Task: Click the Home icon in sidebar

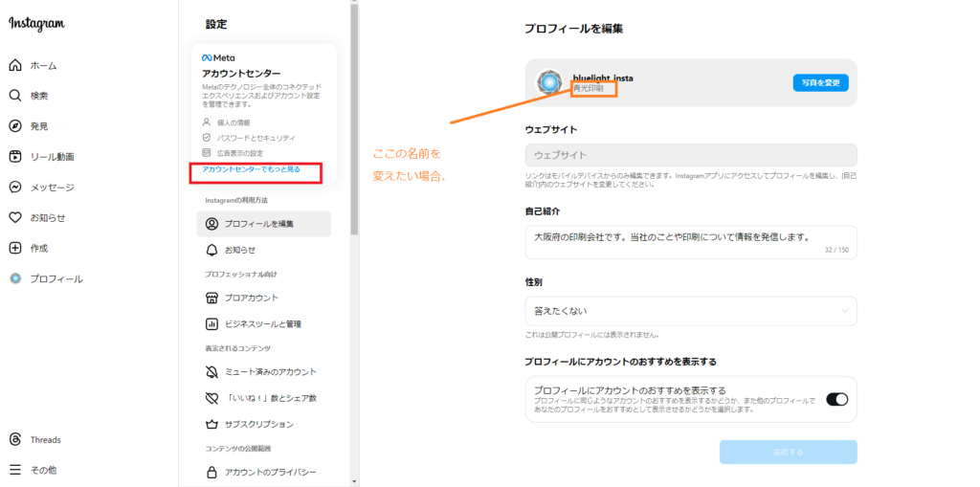Action: (15, 65)
